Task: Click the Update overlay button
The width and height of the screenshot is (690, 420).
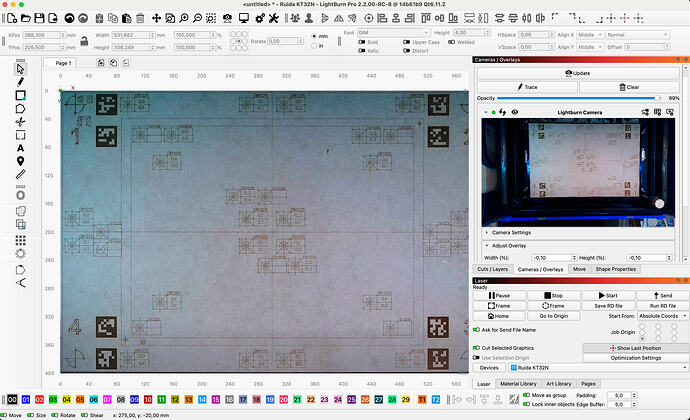Action: (x=578, y=73)
